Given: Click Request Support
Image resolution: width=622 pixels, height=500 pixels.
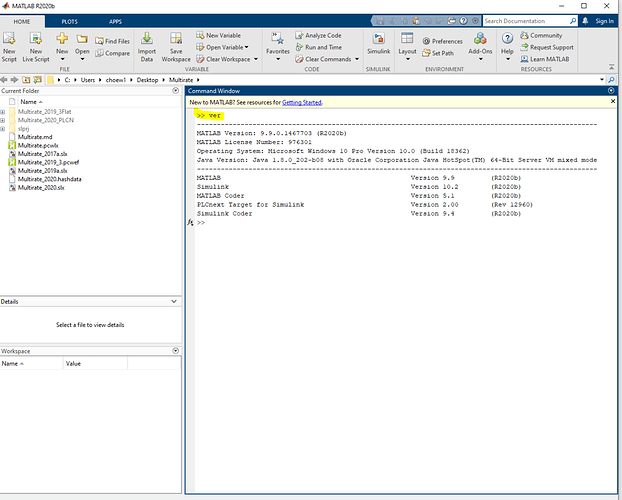Looking at the screenshot, I should click(x=547, y=47).
